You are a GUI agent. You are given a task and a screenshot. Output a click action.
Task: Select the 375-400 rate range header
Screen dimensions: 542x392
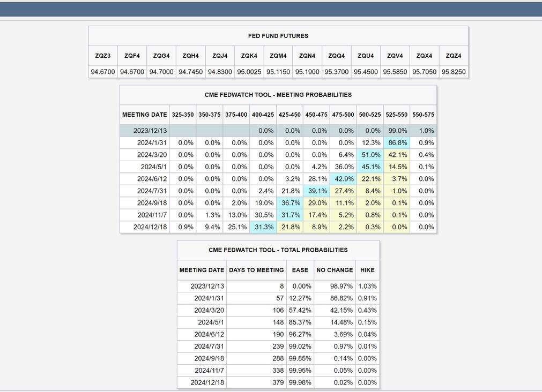(236, 115)
